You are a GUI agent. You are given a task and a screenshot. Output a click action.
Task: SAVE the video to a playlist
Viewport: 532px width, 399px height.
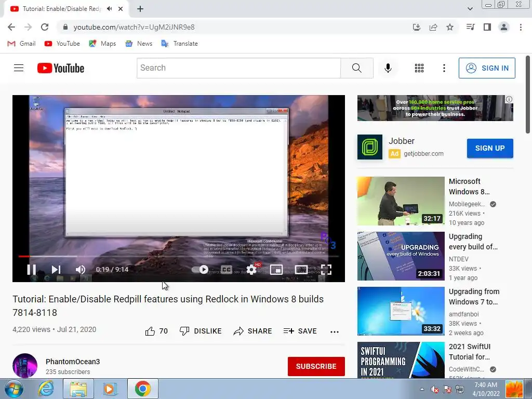pyautogui.click(x=300, y=331)
